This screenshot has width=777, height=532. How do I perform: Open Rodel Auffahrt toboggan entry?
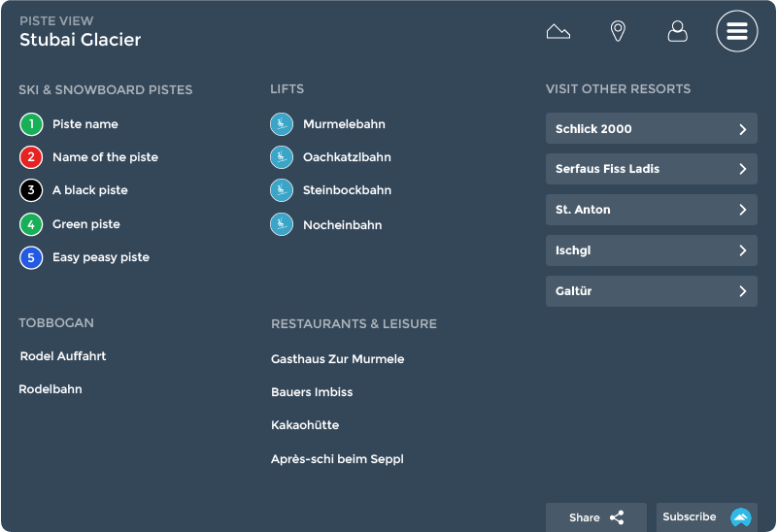point(63,356)
